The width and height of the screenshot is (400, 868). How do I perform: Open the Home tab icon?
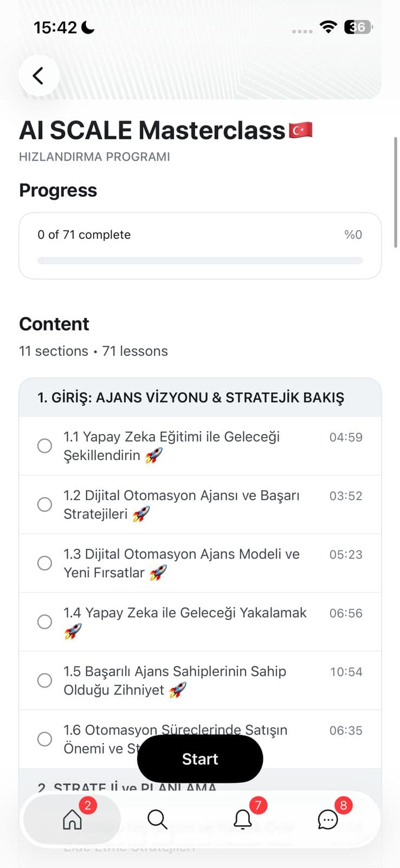tap(72, 819)
